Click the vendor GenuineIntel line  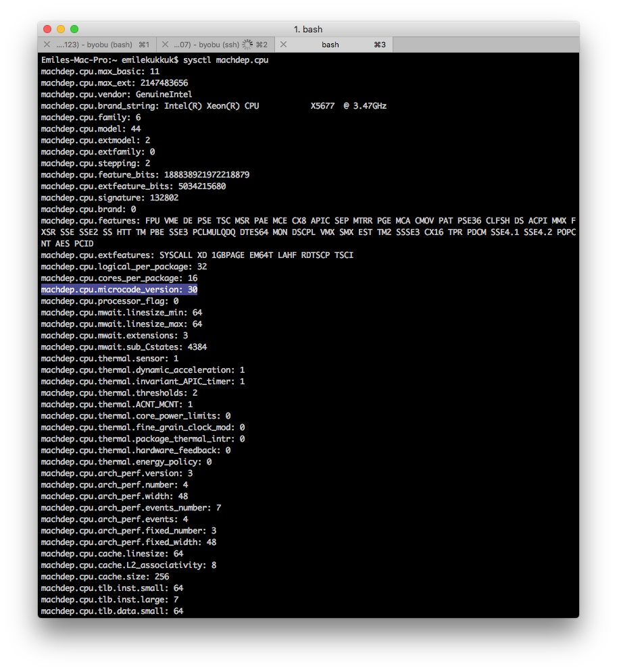click(117, 95)
